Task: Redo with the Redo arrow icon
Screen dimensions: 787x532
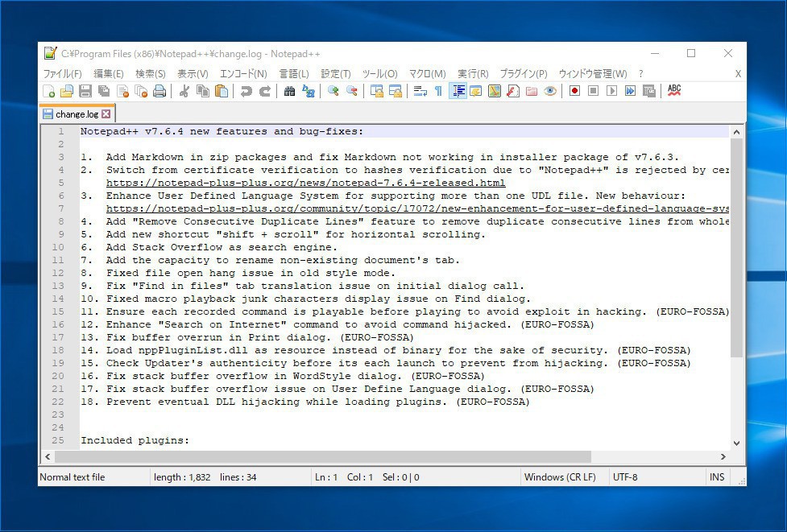Action: pyautogui.click(x=264, y=91)
